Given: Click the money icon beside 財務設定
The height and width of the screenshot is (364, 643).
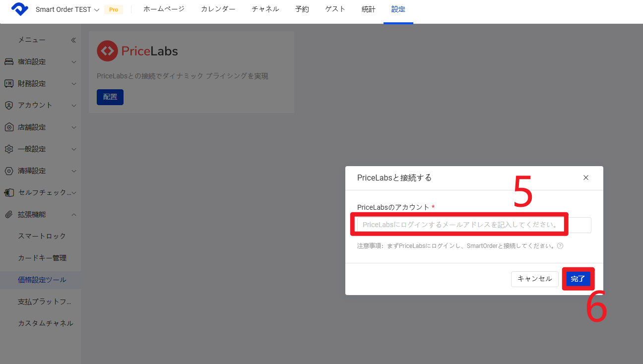Looking at the screenshot, I should 9,84.
